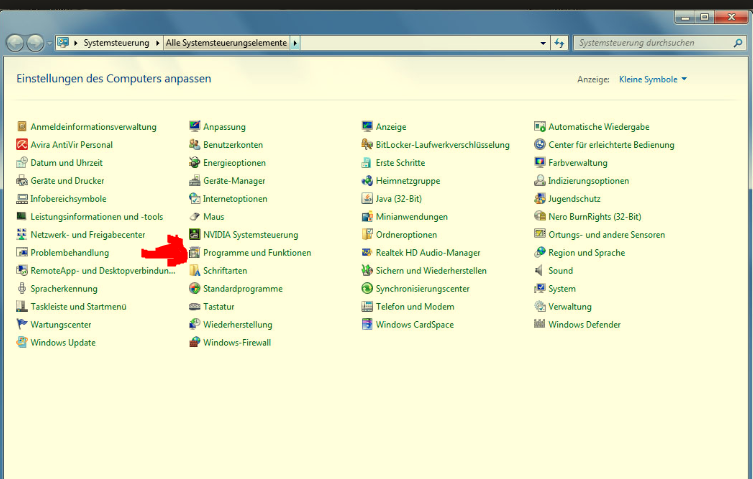
Task: Click the Geräte und Drucker icon
Action: click(22, 180)
